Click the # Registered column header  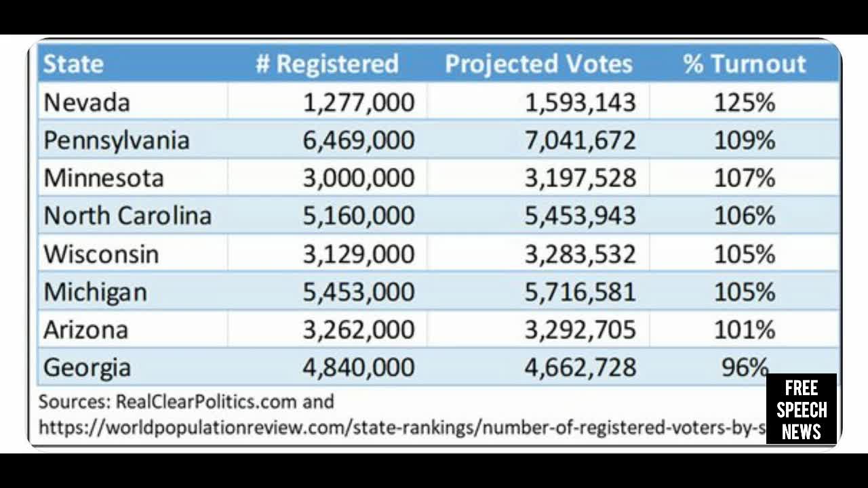(x=327, y=64)
